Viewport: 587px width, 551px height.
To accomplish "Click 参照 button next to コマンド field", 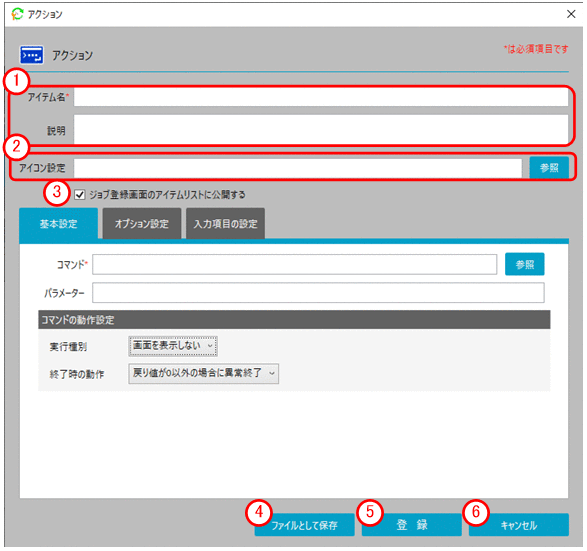I will click(524, 264).
